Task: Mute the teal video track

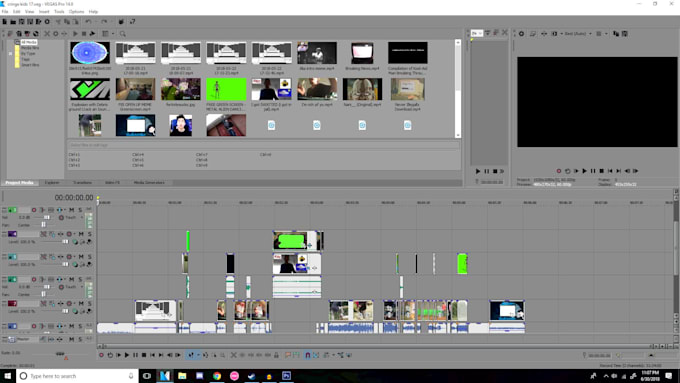Action: click(x=81, y=257)
